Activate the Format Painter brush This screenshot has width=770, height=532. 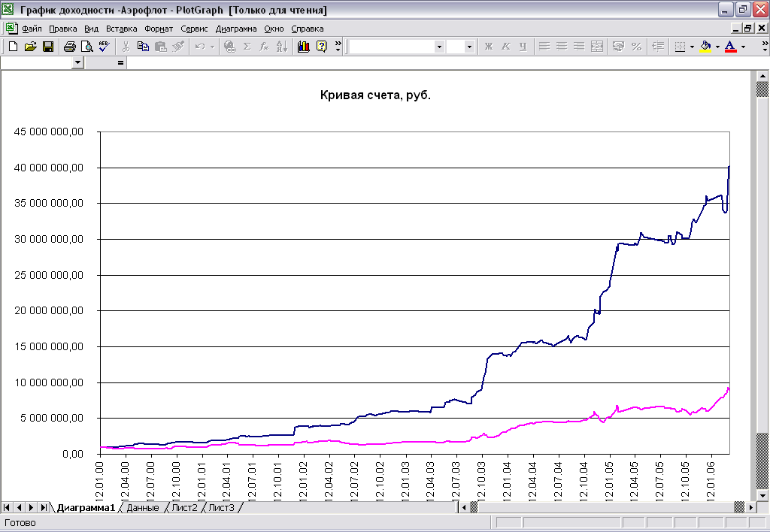[x=177, y=47]
